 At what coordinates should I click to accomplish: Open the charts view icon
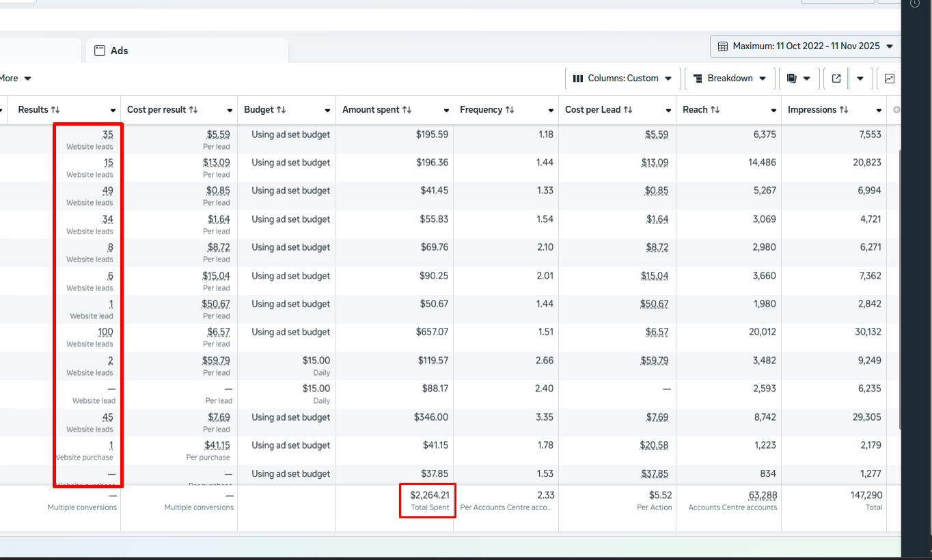coord(889,79)
